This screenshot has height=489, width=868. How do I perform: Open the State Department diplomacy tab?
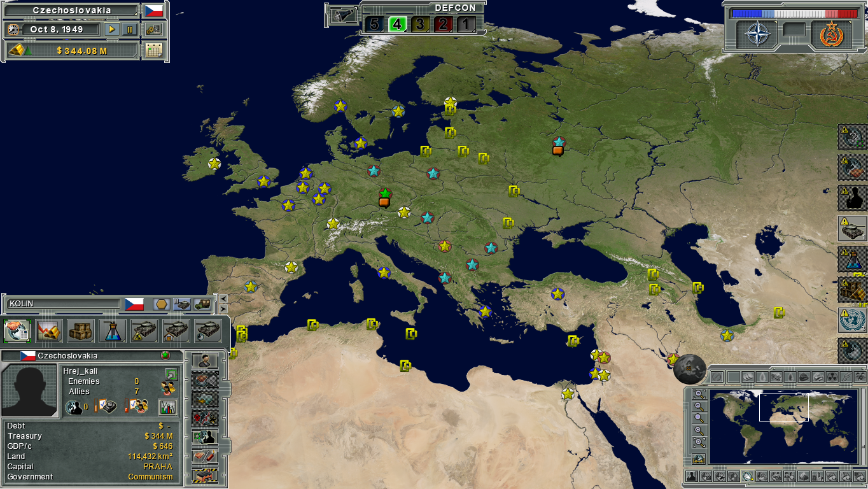click(17, 330)
